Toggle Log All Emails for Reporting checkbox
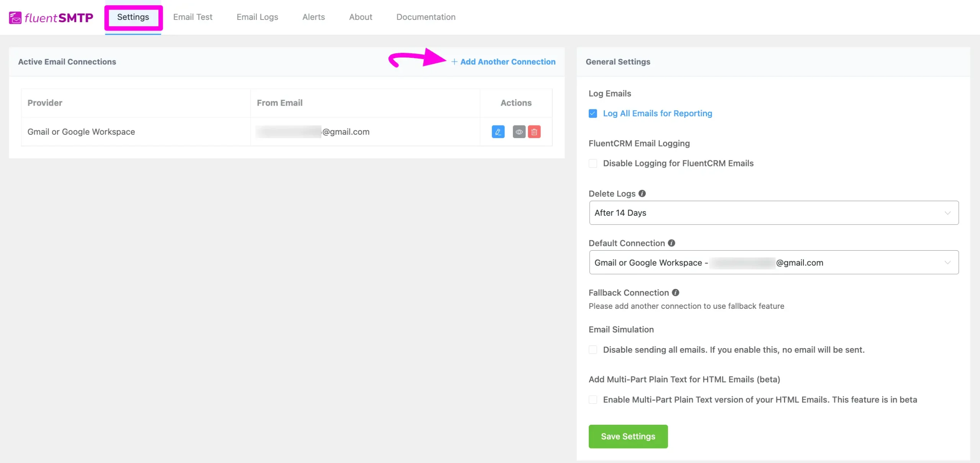980x463 pixels. click(x=593, y=113)
